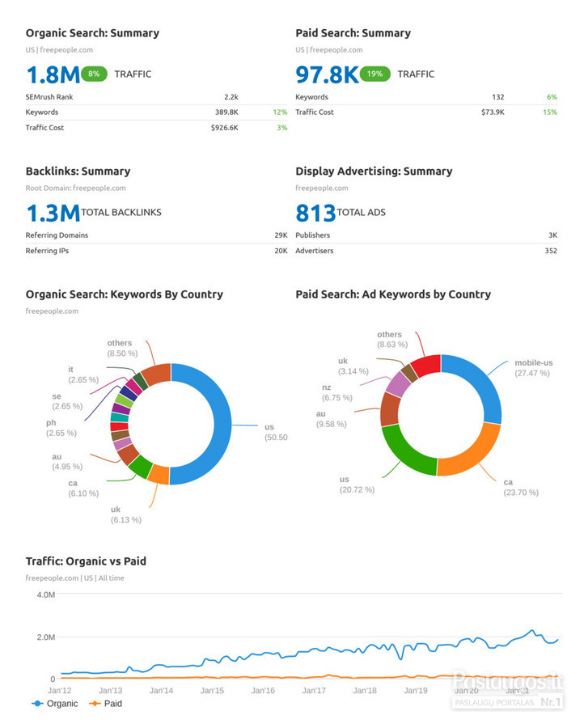This screenshot has width=584, height=728.
Task: Click the 389.8K organic keywords value
Action: click(x=226, y=112)
